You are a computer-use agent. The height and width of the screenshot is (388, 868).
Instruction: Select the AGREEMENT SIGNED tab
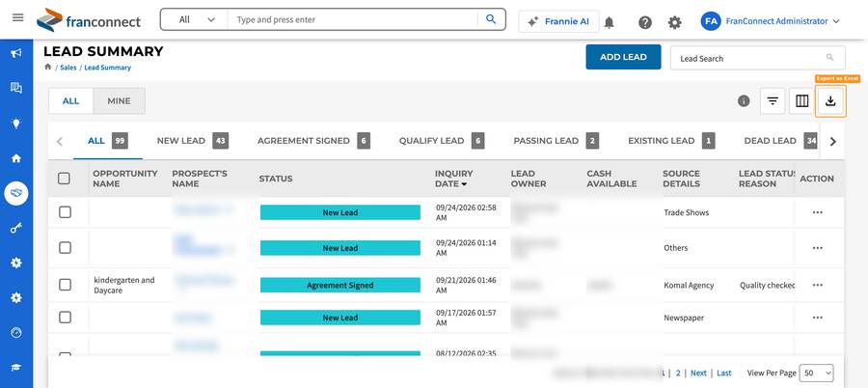[313, 141]
